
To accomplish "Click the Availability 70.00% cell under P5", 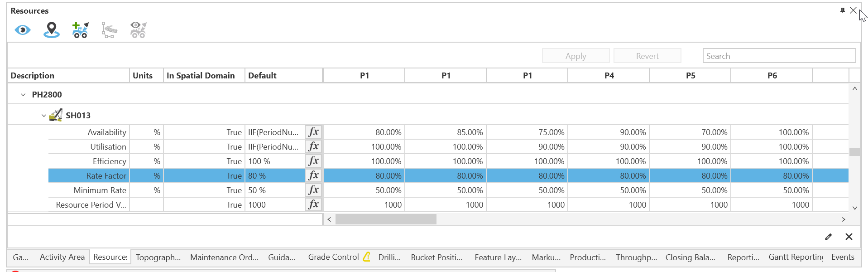I will [691, 132].
